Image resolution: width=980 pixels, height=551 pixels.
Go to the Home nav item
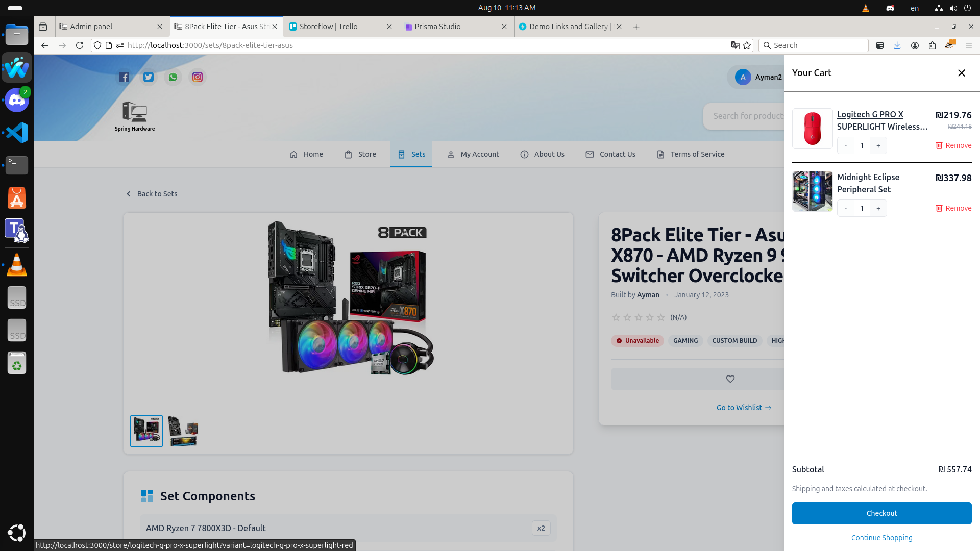[306, 154]
